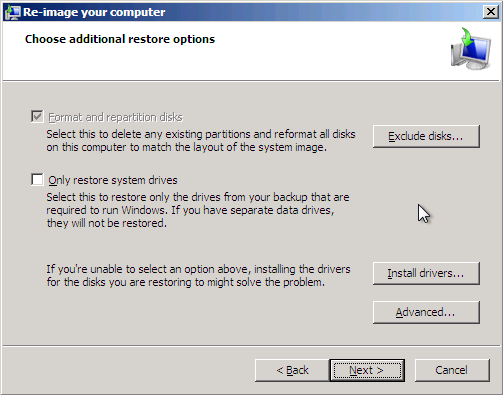Click the computer restore wizard icon

click(x=471, y=49)
